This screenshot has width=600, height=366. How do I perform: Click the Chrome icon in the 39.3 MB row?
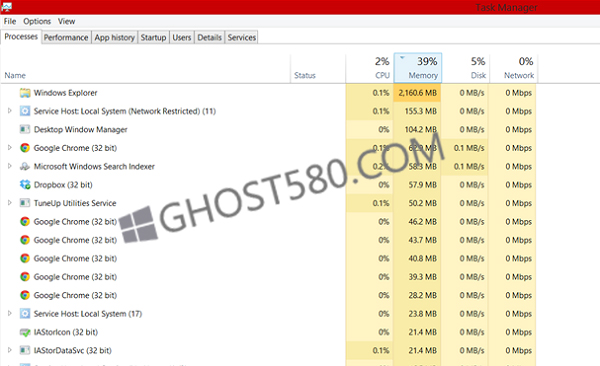pos(25,277)
